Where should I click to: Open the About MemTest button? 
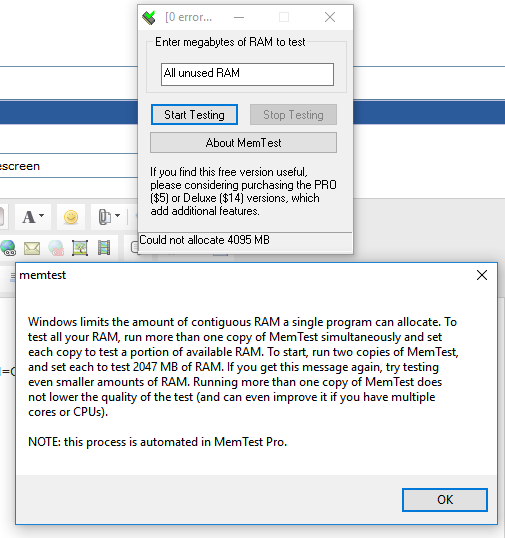pos(243,143)
